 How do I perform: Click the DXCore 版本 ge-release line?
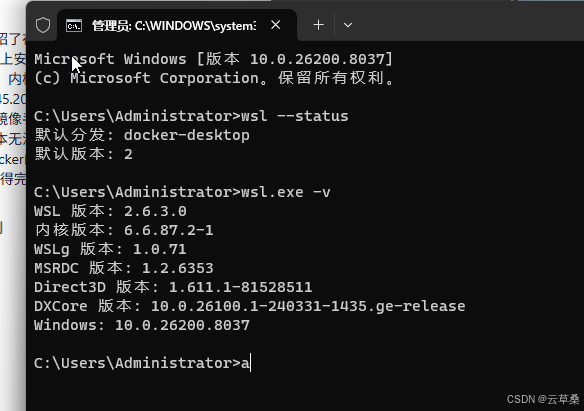250,306
